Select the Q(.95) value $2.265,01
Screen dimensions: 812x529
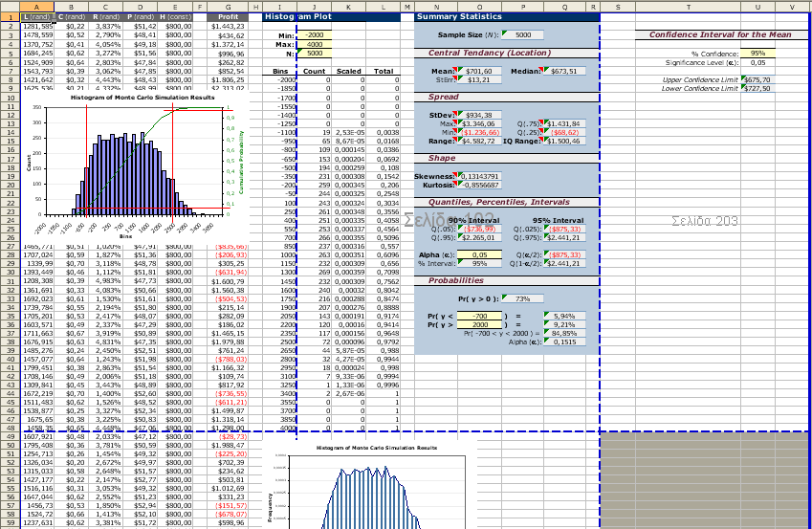[479, 238]
